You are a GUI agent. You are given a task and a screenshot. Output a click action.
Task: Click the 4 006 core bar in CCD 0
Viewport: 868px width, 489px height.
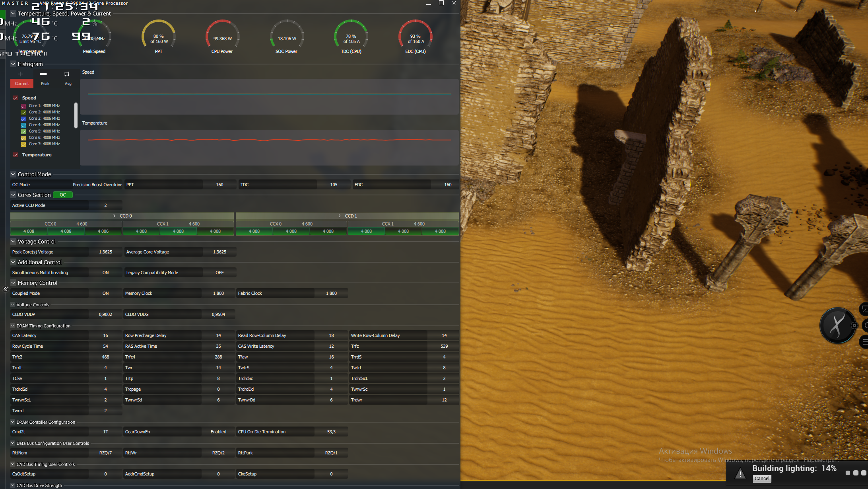pyautogui.click(x=103, y=231)
